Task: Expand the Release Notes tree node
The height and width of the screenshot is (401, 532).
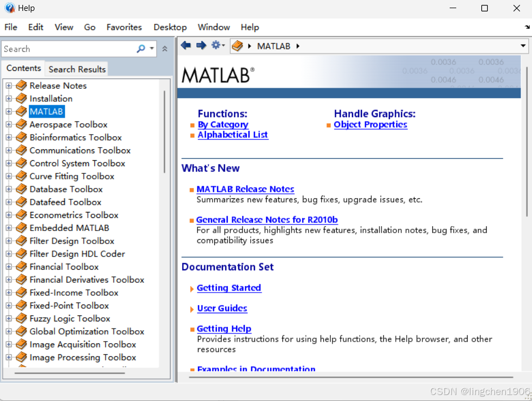Action: [x=9, y=86]
